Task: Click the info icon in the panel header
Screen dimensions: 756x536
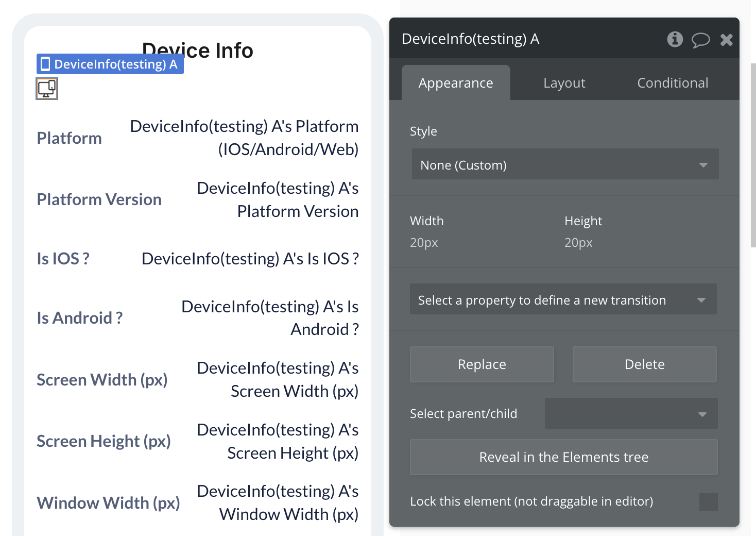Action: [675, 39]
